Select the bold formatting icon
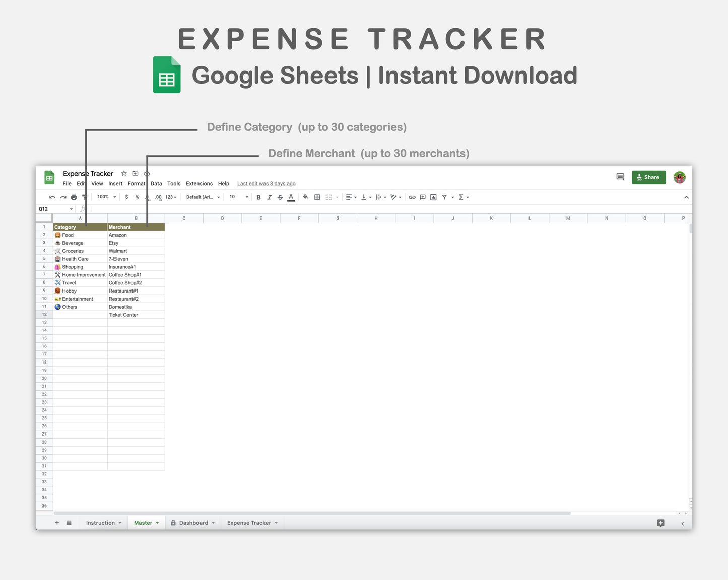This screenshot has height=580, width=728. click(x=258, y=197)
